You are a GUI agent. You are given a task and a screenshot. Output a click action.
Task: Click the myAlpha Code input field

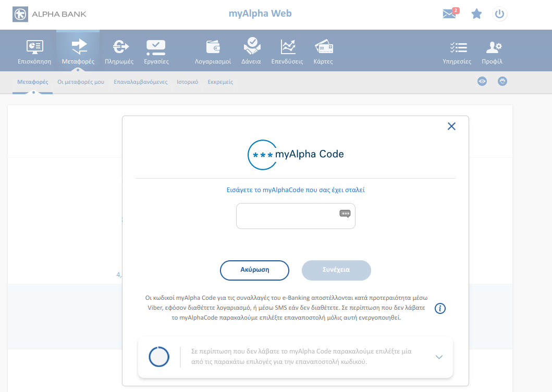[296, 216]
